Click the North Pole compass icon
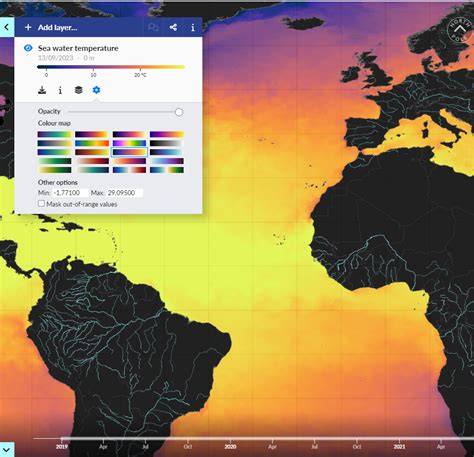This screenshot has width=474, height=457. tap(460, 30)
